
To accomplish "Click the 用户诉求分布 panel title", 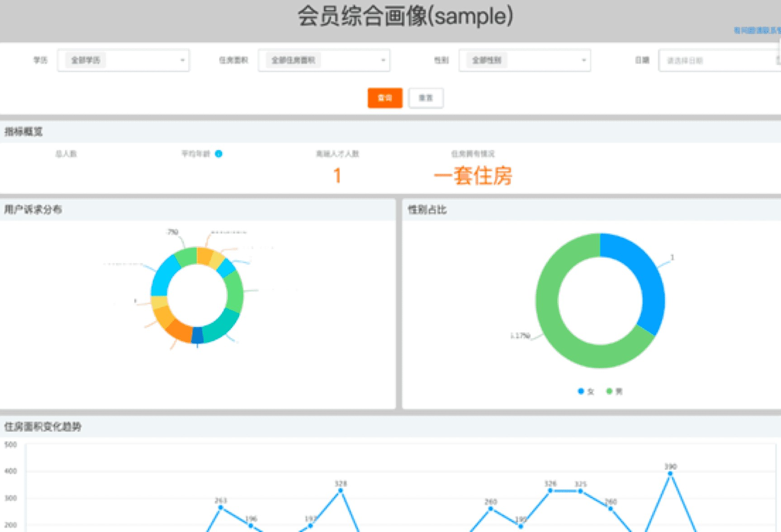I will pos(33,209).
